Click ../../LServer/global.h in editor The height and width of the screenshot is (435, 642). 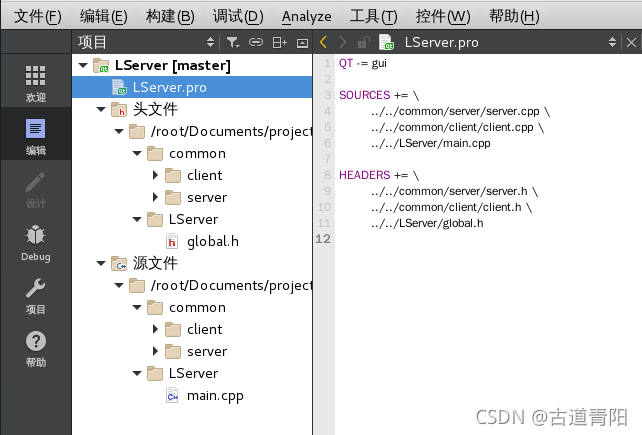coord(427,223)
